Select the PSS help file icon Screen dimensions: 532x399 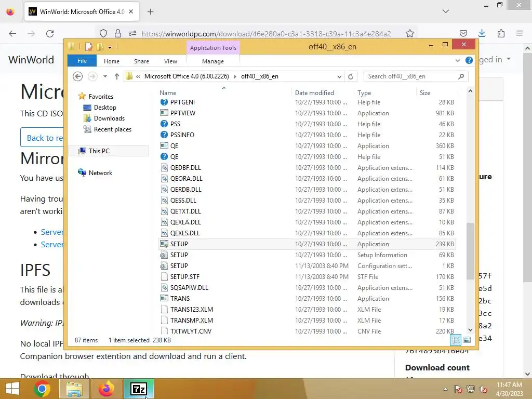[x=164, y=124]
